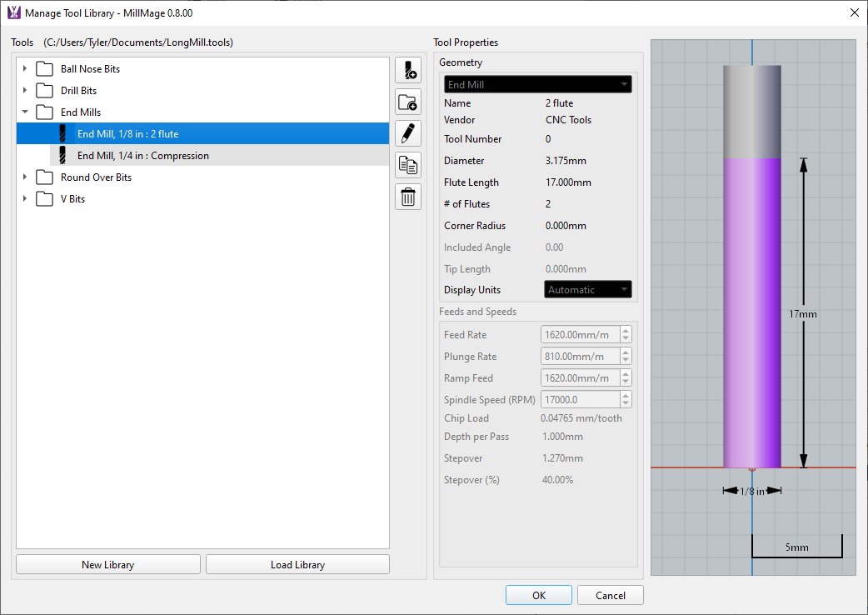The image size is (868, 615).
Task: Expand the Drill Bits folder
Action: [x=25, y=90]
